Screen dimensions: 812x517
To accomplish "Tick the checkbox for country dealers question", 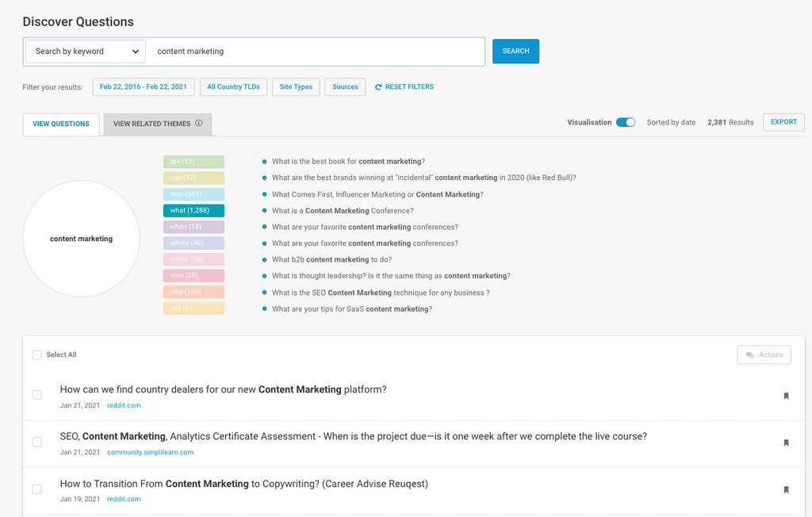I will (36, 395).
